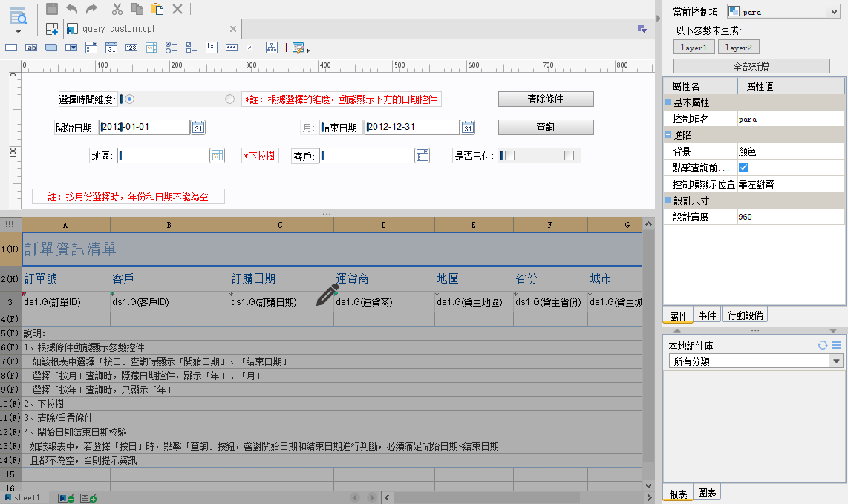
Task: Collapse the 基本屬性 section
Action: pyautogui.click(x=668, y=102)
